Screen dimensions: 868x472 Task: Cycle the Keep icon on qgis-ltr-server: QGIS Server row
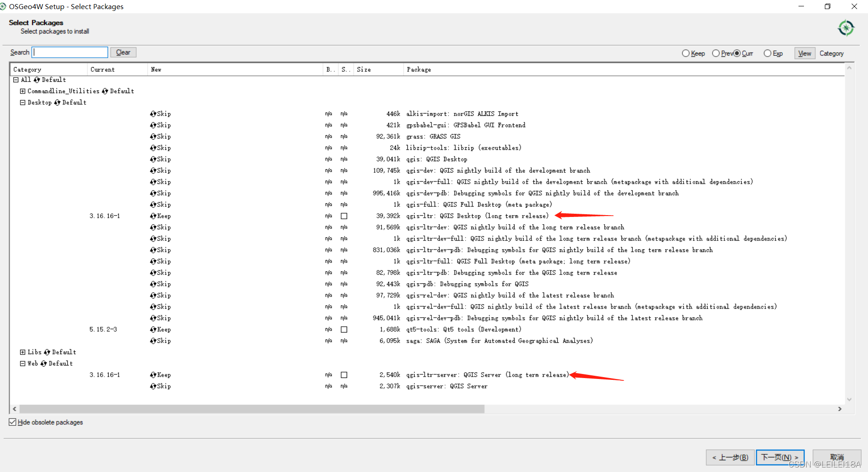tap(153, 375)
